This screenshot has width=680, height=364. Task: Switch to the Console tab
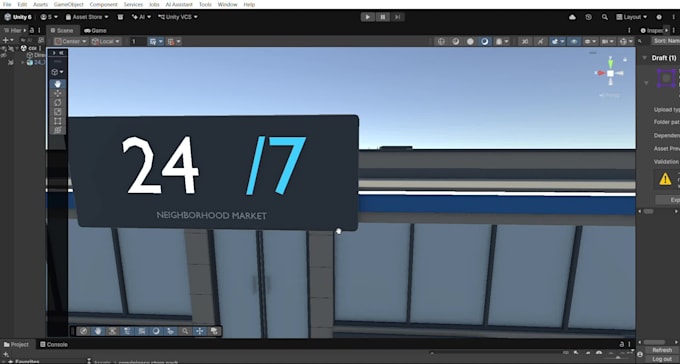point(54,344)
